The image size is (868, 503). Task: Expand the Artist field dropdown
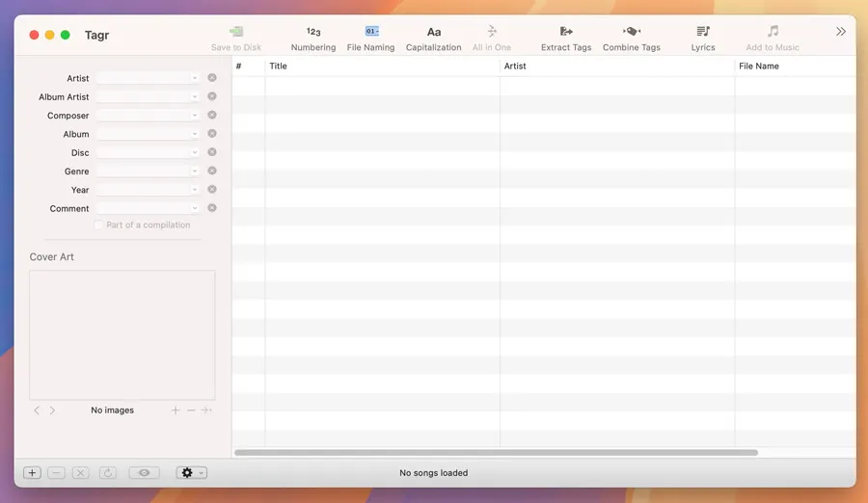(x=195, y=78)
